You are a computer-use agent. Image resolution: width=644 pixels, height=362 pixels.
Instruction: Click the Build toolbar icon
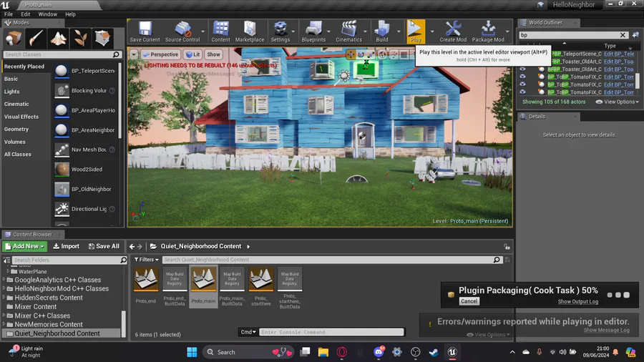point(382,31)
